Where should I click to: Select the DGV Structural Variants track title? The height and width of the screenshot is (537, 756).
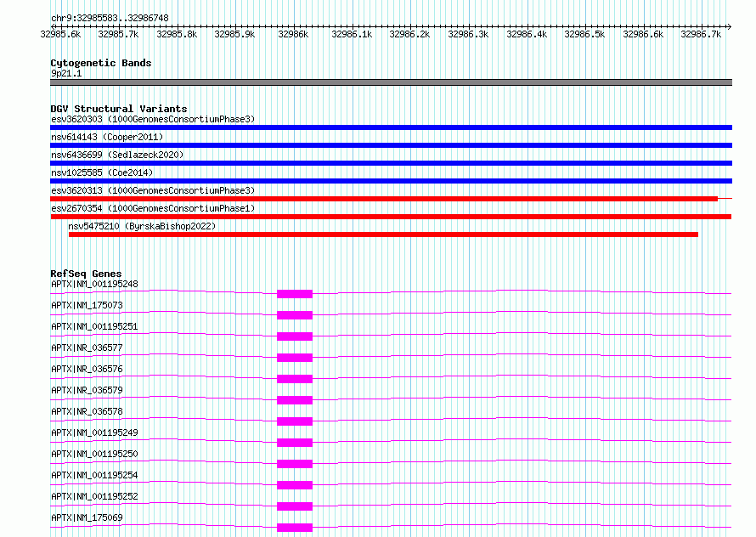tap(119, 109)
